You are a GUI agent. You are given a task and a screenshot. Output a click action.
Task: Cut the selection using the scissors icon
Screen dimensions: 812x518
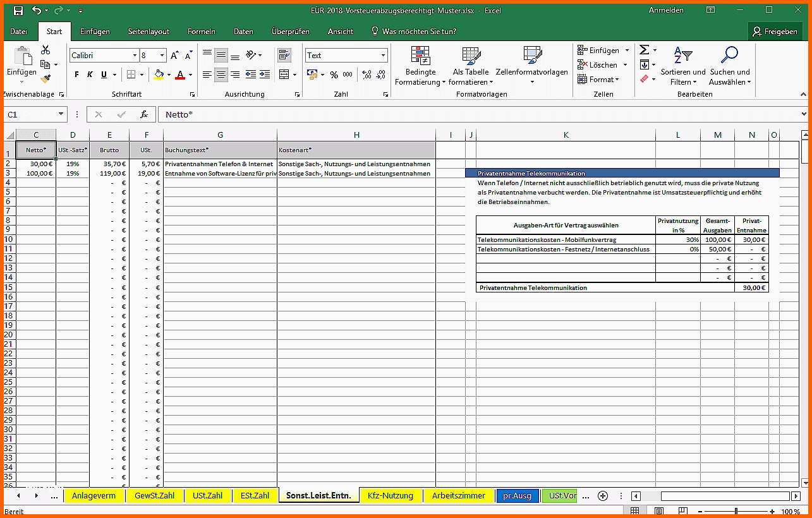[45, 50]
